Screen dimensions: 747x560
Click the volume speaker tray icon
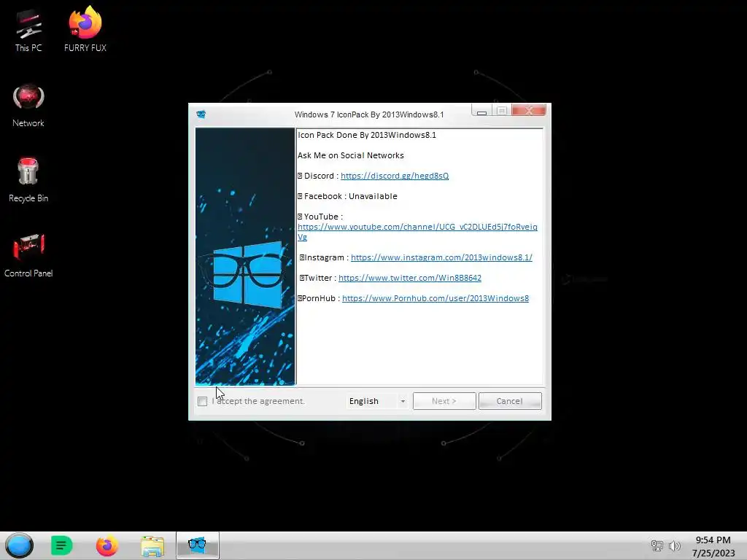click(675, 545)
